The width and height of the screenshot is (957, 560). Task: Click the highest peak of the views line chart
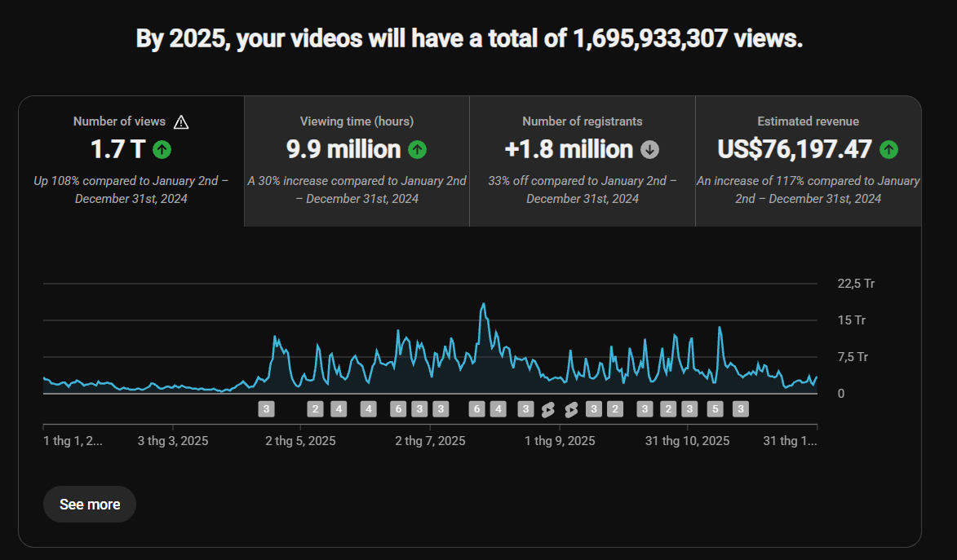[483, 304]
